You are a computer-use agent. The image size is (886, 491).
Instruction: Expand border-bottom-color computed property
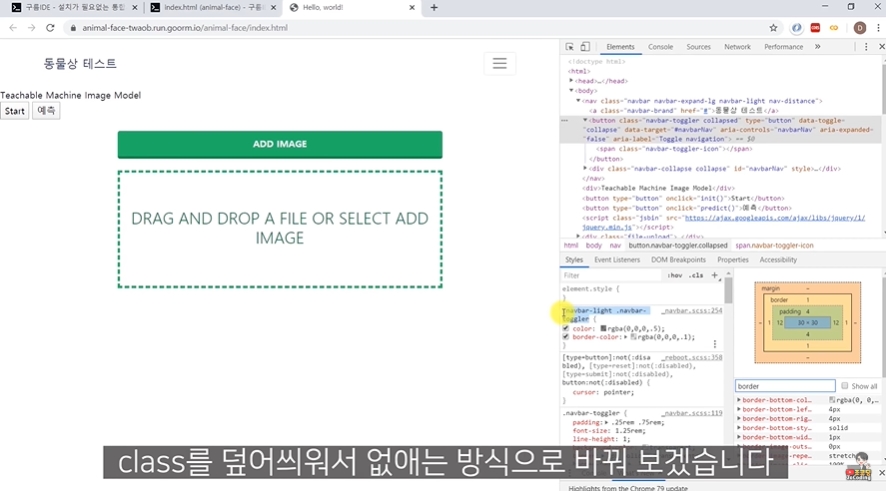click(x=739, y=399)
